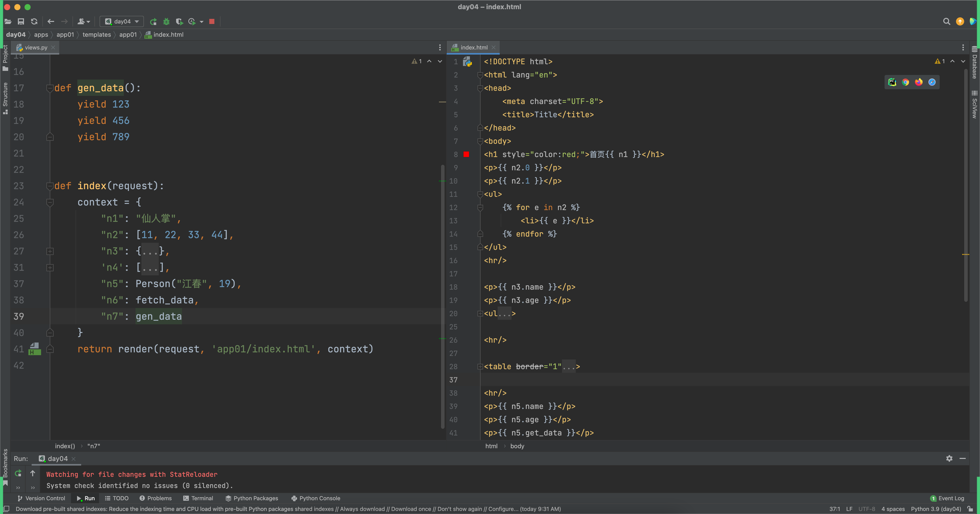Open Search Everywhere magnifier icon
The width and height of the screenshot is (980, 514).
[x=947, y=22]
